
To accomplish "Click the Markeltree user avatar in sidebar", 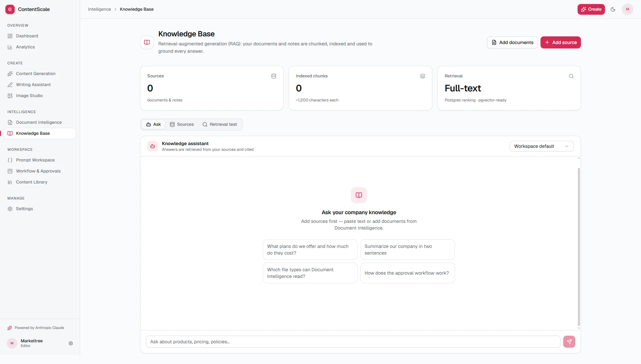I will (12, 343).
